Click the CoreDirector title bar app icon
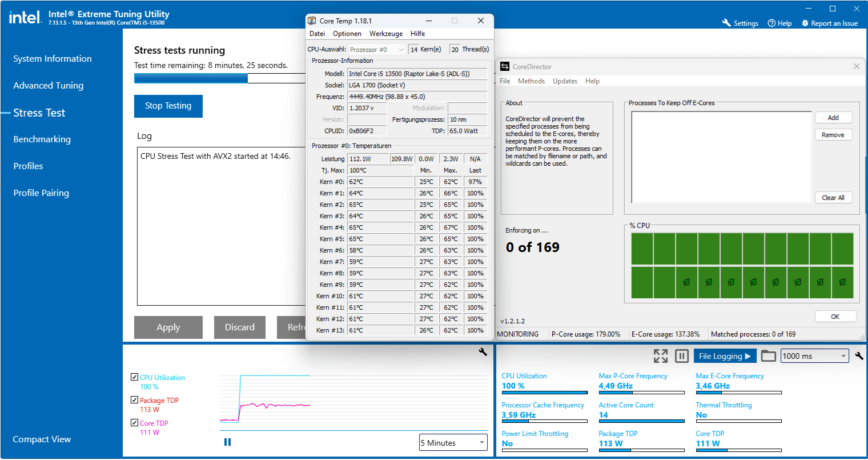 pyautogui.click(x=505, y=66)
